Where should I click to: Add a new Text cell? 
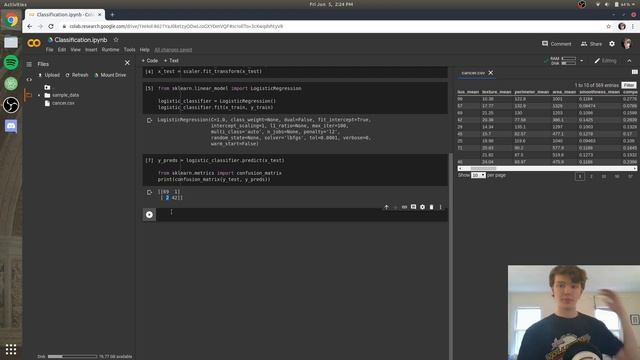[171, 60]
